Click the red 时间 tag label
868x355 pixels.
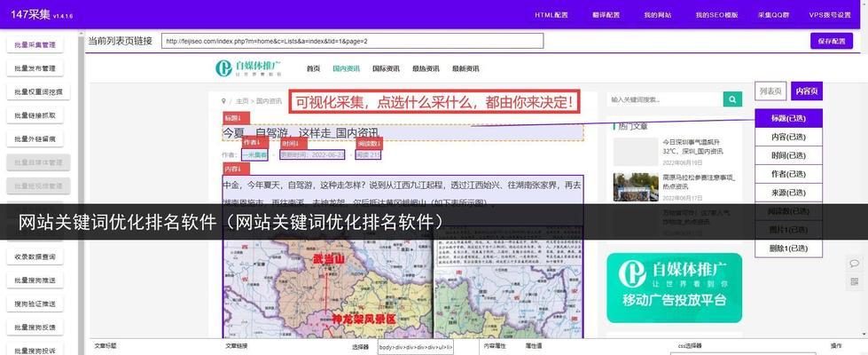(x=293, y=143)
